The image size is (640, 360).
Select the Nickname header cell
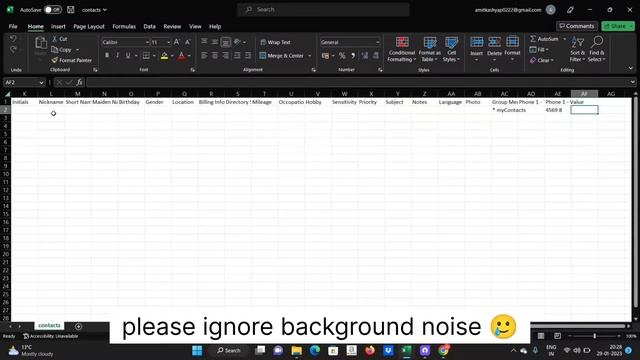pyautogui.click(x=51, y=102)
